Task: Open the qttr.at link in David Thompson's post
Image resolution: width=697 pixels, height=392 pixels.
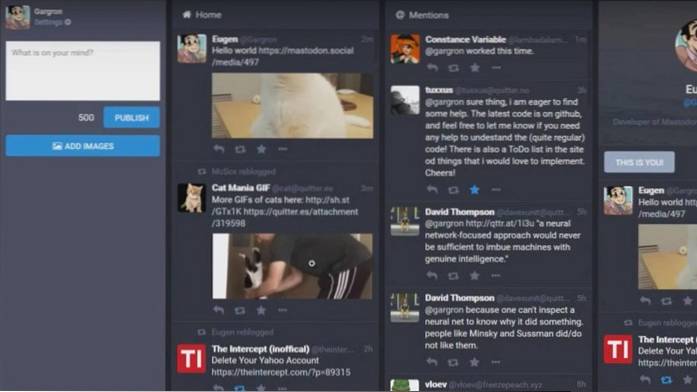Action: (x=500, y=224)
